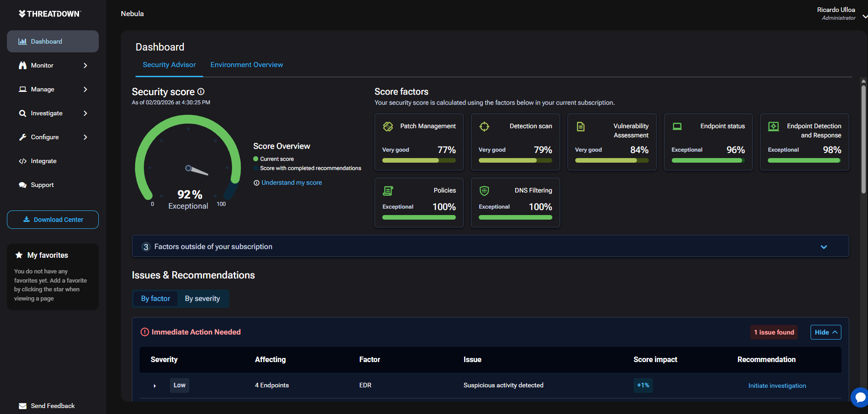
Task: Expand Factors outside of your subscription
Action: (x=823, y=247)
